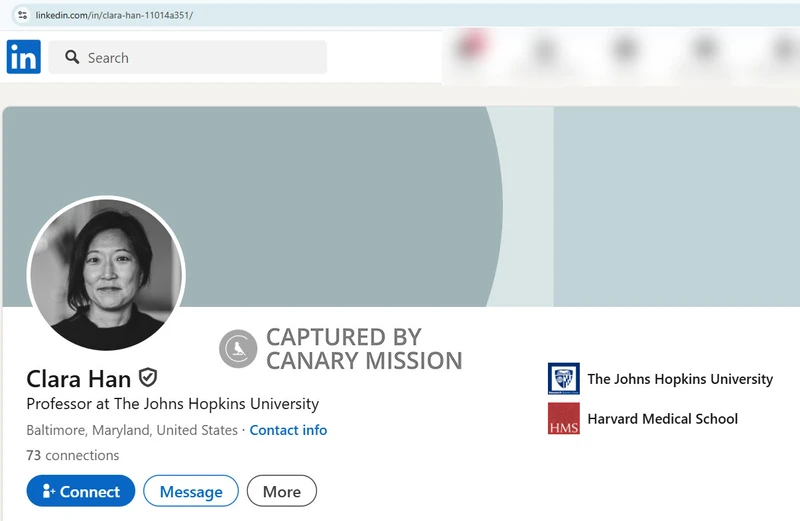Open Clara Han's profile photo
The height and width of the screenshot is (521, 800).
click(x=106, y=274)
